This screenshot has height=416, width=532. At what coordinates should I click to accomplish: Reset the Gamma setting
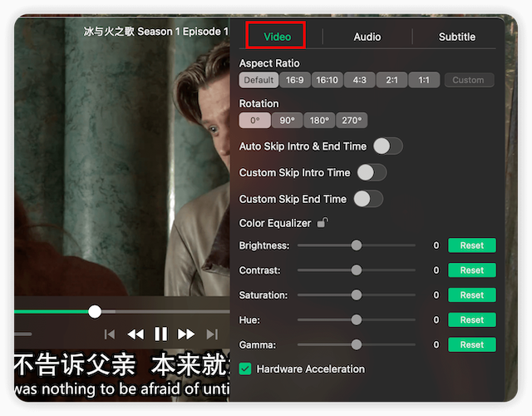tap(471, 344)
